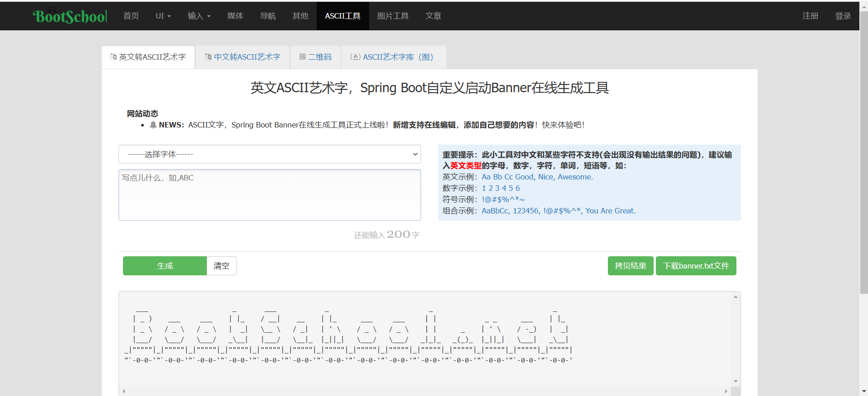Switch to 二维码 tab
Screen dimensions: 868x396
point(315,57)
